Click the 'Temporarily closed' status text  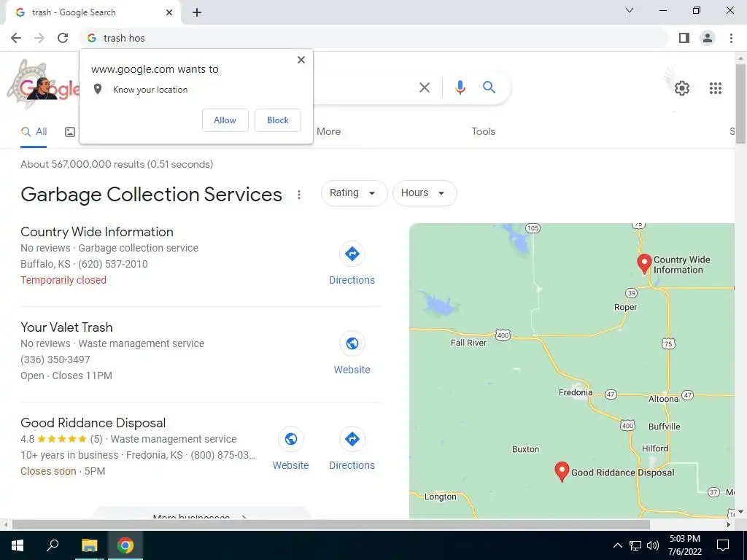[x=63, y=280]
